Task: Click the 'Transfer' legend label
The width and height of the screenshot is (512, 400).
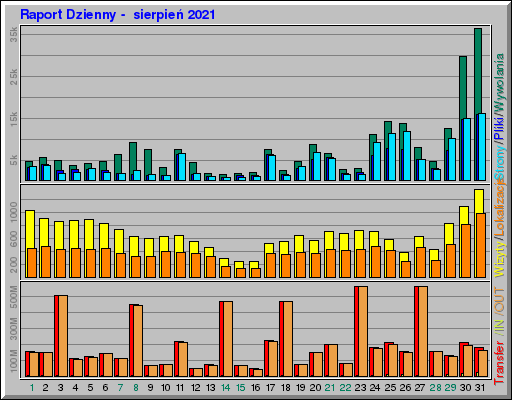Action: (x=500, y=362)
